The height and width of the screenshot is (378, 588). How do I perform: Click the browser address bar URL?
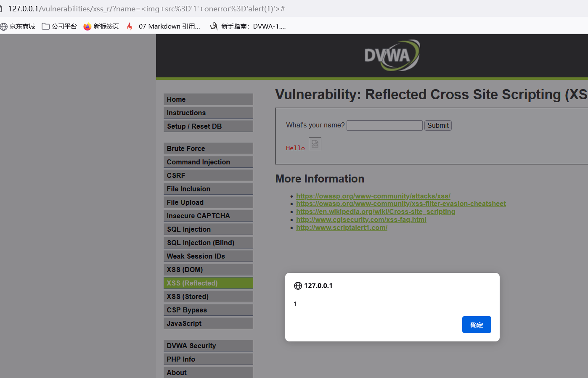[x=146, y=8]
